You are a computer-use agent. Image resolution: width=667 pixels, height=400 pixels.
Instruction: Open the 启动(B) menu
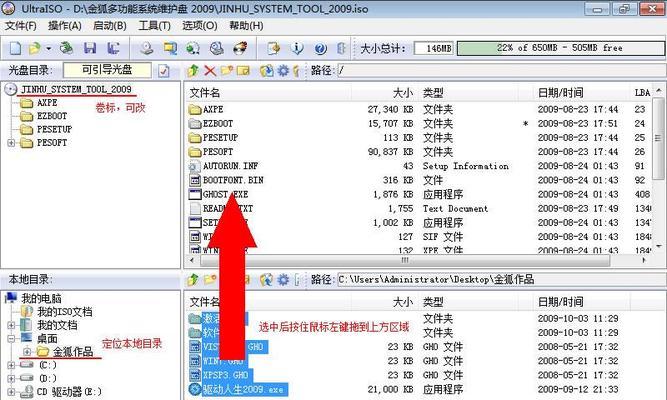[x=110, y=26]
